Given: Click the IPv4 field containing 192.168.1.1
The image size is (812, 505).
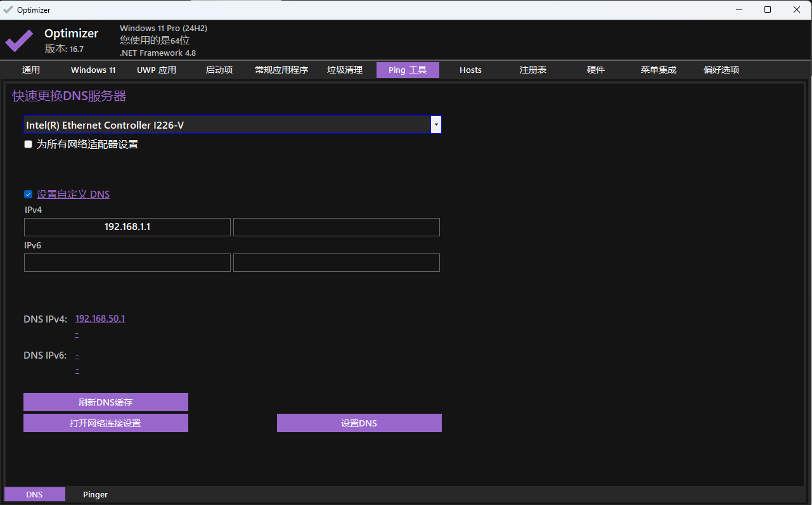Looking at the screenshot, I should coord(127,227).
